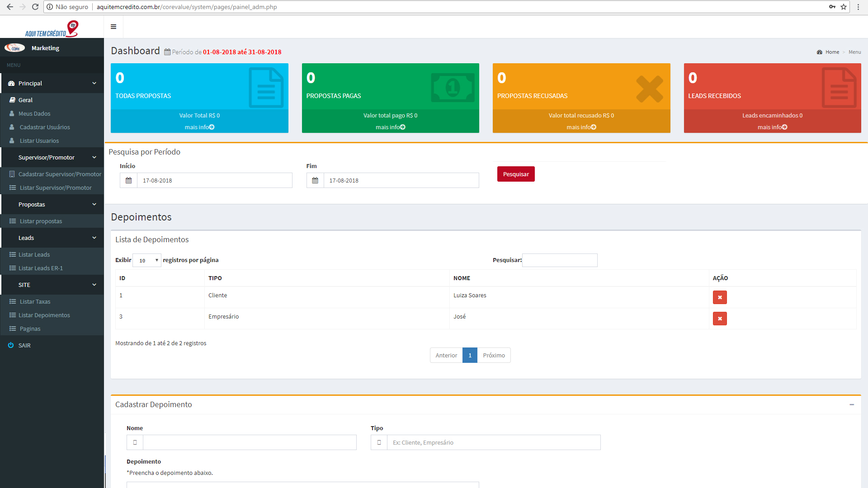Go to Próximo page of depoimentos
The image size is (868, 488).
tap(494, 355)
